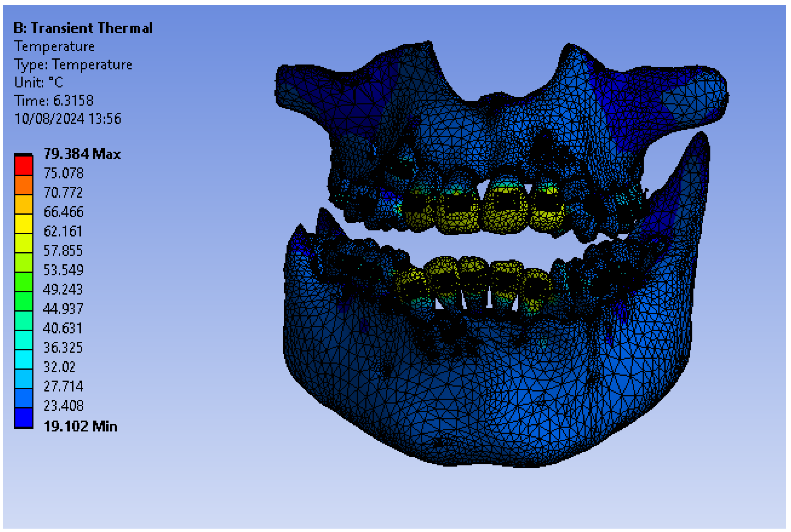Click the 19.102 Min legend label

coord(80,426)
